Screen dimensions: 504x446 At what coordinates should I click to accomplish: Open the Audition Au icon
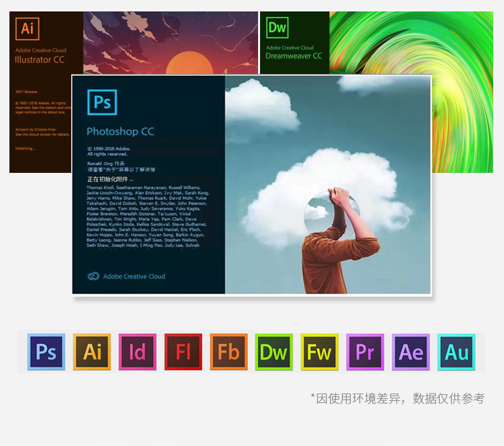pyautogui.click(x=456, y=352)
